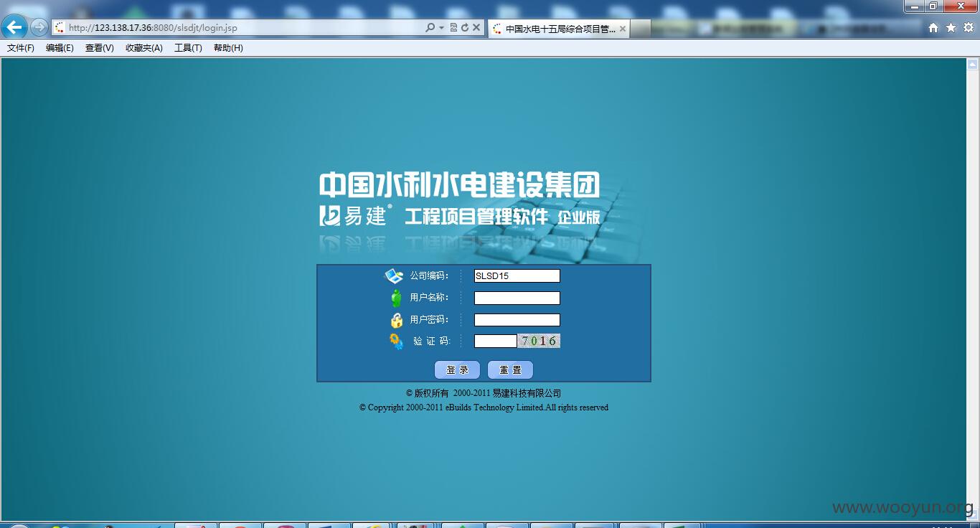This screenshot has height=528, width=980.
Task: Click the eBuilds Technology Limited copyright line
Action: click(x=484, y=407)
